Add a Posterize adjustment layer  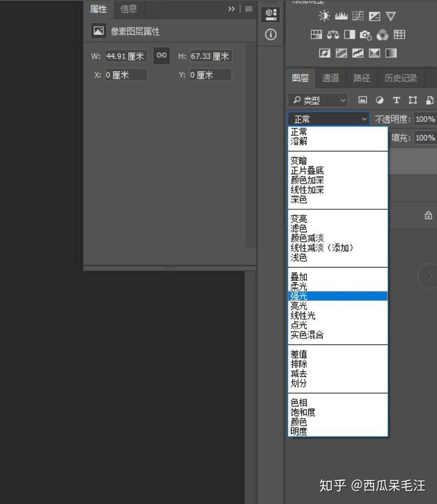pos(341,53)
